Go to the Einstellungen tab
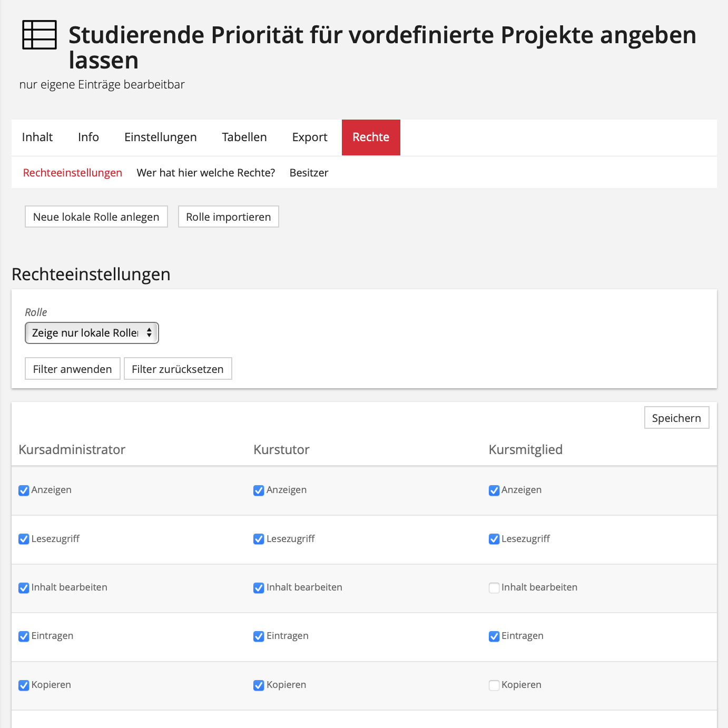The height and width of the screenshot is (728, 728). click(x=160, y=137)
